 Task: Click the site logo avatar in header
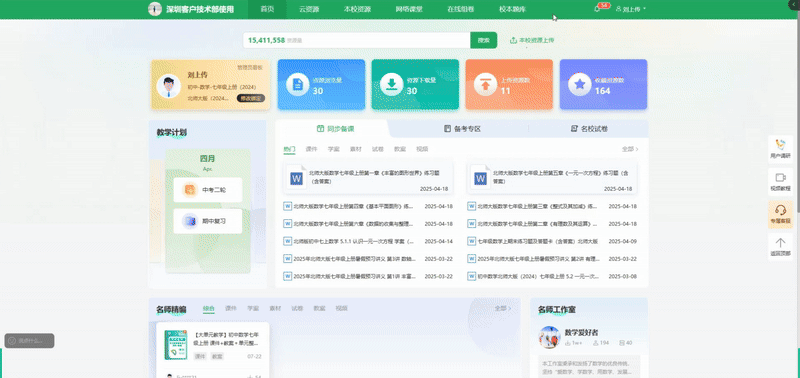[155, 9]
